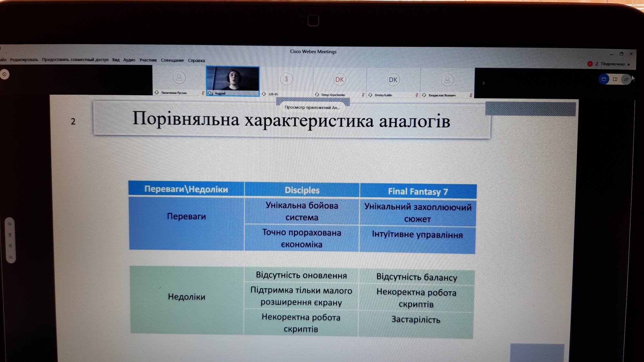Screen dimensions: 644x362
Task: Select Владислав Яскевич avatar
Action: coord(447,80)
